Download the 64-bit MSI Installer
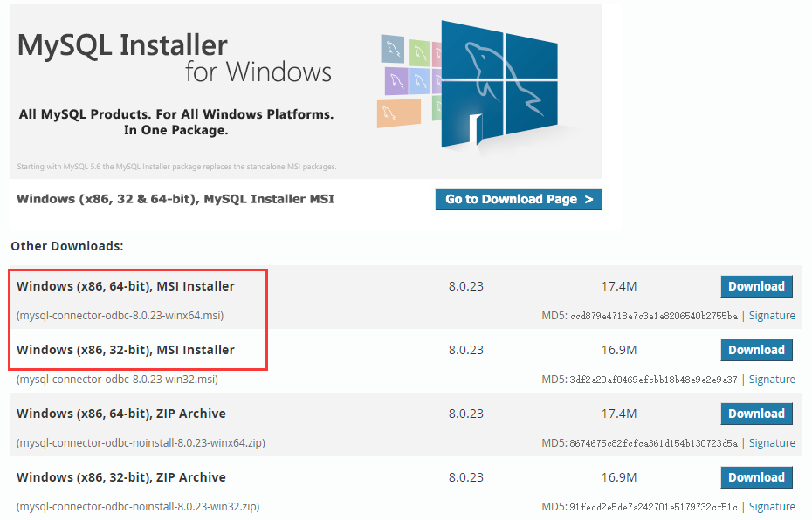Viewport: 812px width, 520px height. 756,286
